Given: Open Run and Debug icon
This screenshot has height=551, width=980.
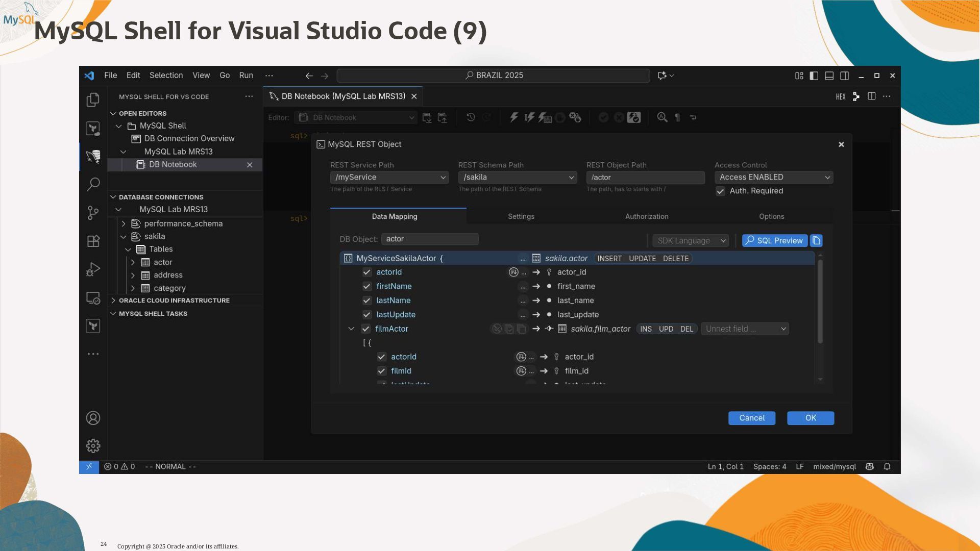Looking at the screenshot, I should pyautogui.click(x=93, y=269).
